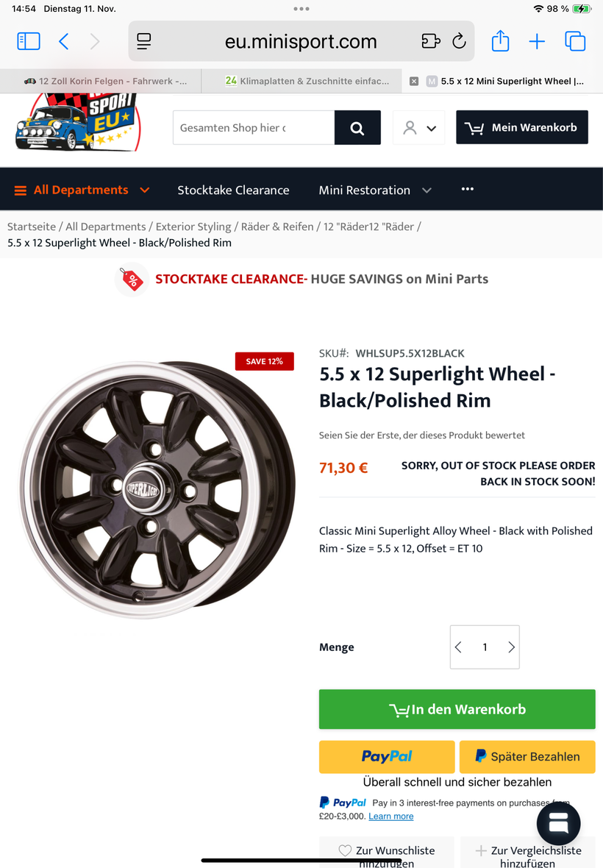Screen dimensions: 603x868
Task: Expand the All Departments menu
Action: pos(82,190)
